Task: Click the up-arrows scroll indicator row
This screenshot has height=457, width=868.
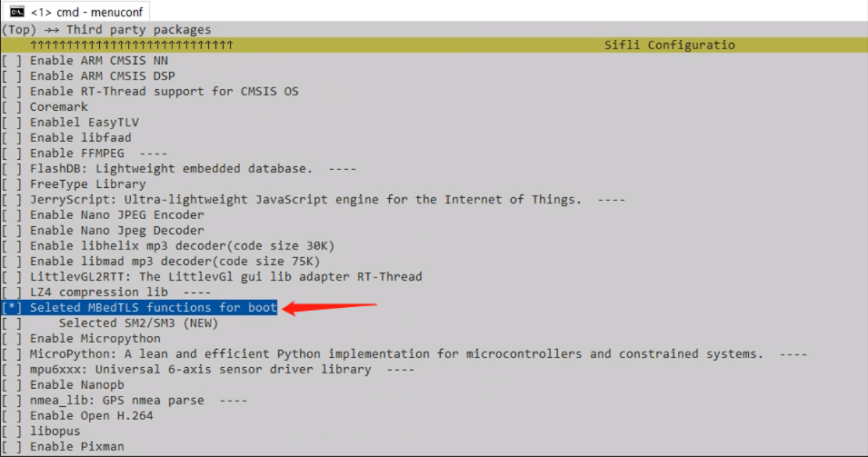Action: [132, 45]
